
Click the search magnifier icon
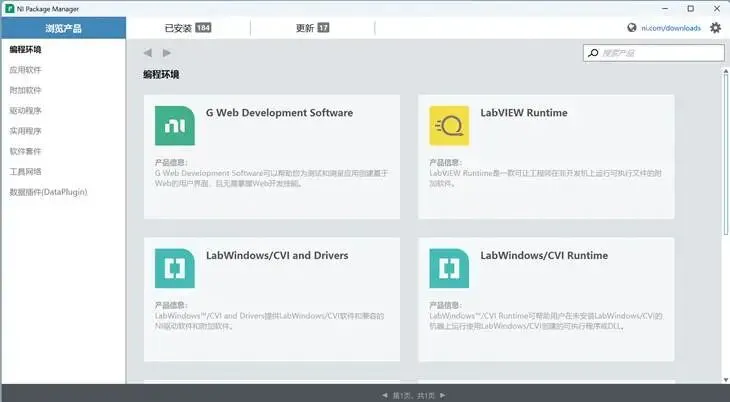coord(593,53)
